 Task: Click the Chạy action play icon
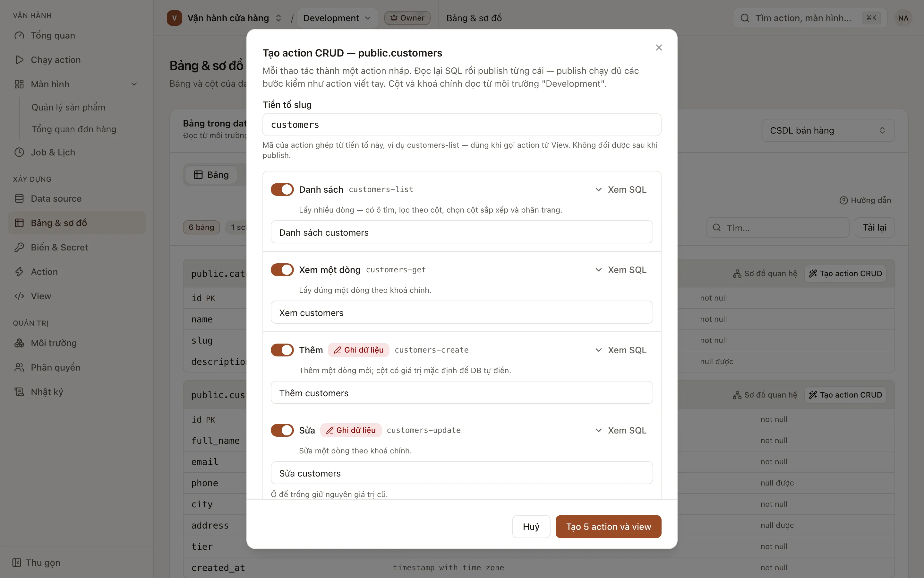[x=19, y=60]
